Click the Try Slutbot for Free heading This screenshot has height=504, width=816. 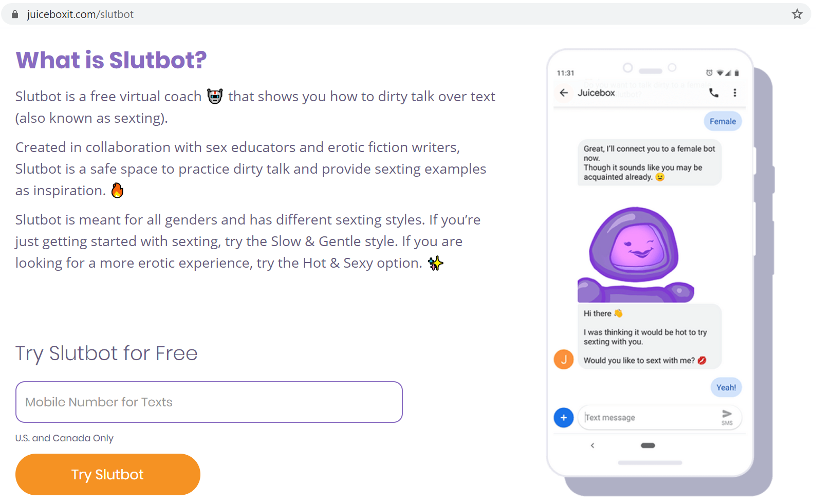106,353
